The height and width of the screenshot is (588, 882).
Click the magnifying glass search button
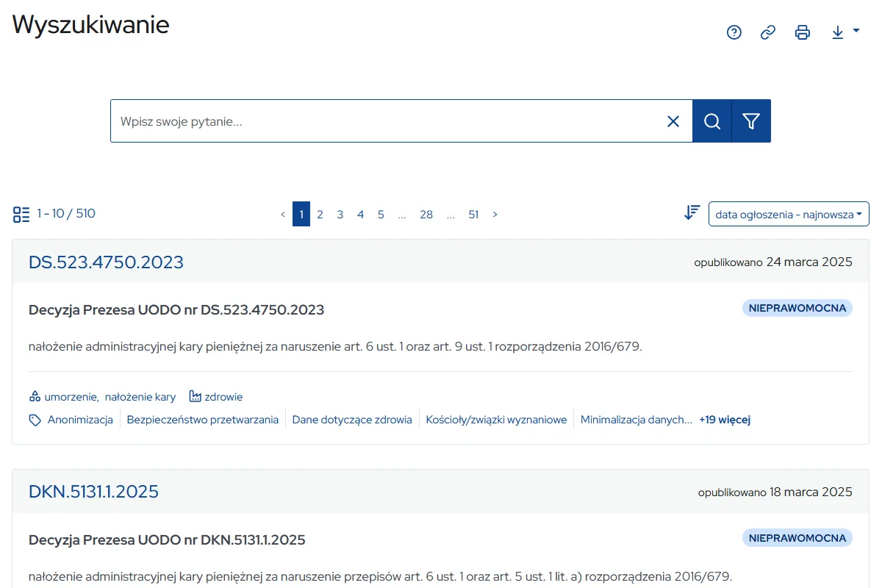pyautogui.click(x=711, y=121)
